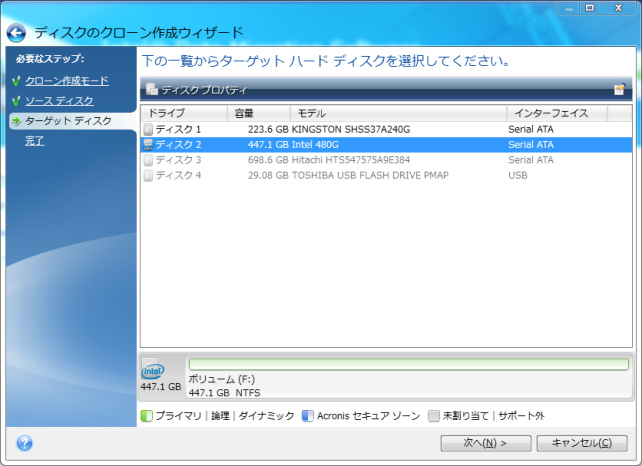Click the 29.08 GB capacity cell
Viewport: 642px width, 466px height.
[x=268, y=175]
